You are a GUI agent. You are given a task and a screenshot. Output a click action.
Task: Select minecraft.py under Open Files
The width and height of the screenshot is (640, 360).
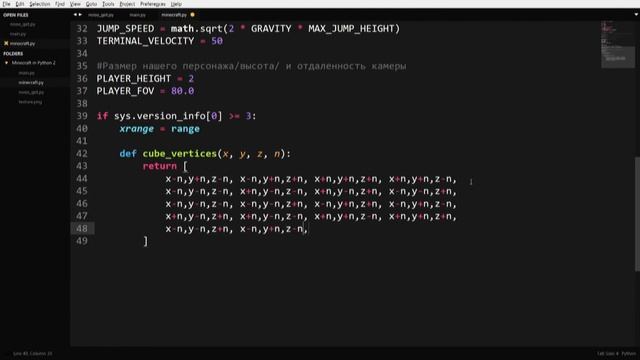[22, 43]
